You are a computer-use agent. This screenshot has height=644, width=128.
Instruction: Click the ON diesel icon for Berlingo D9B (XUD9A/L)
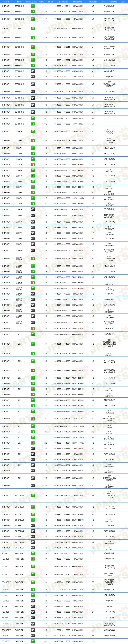pos(33,84)
